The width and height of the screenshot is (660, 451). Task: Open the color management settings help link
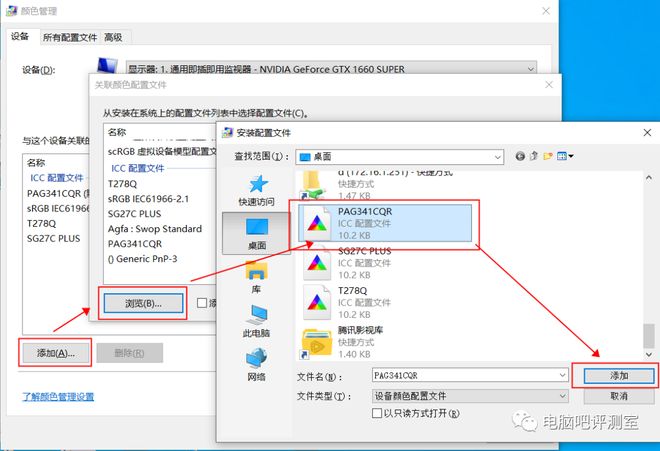(58, 397)
